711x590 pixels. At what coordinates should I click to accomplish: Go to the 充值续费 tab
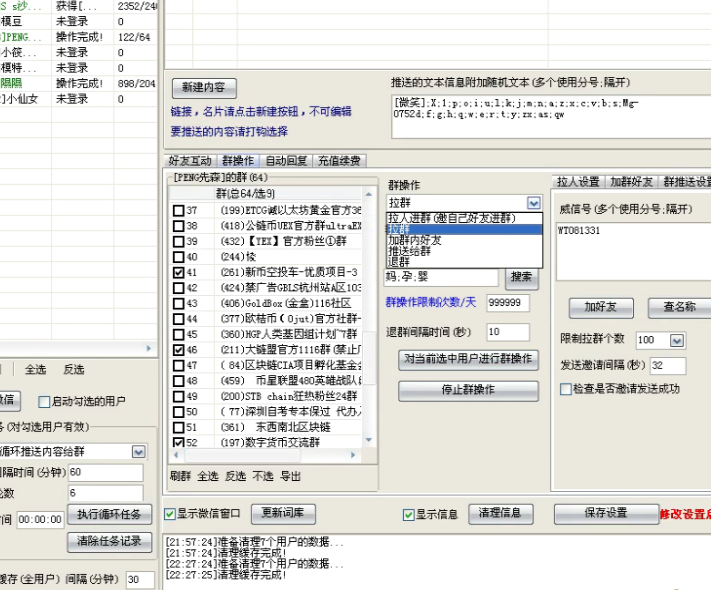tap(339, 161)
